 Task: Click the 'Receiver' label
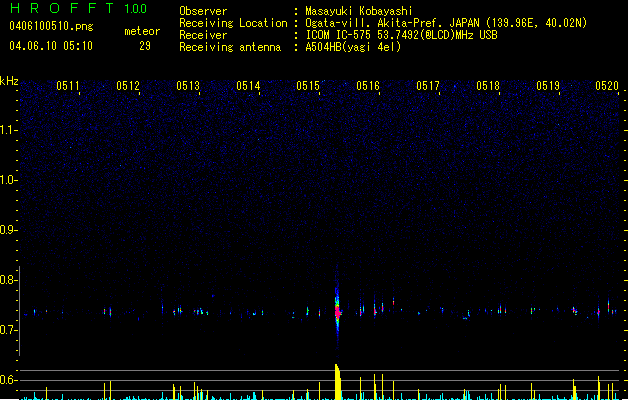203,35
